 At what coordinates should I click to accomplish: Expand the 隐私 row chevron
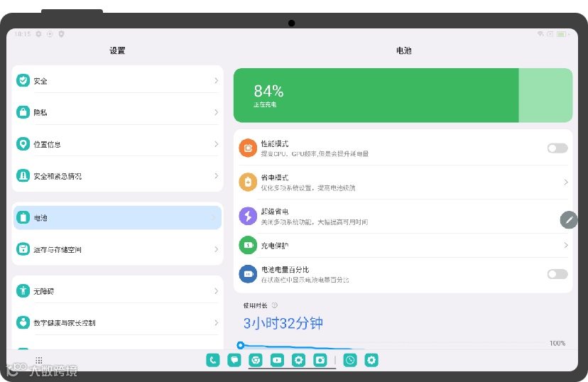click(217, 112)
